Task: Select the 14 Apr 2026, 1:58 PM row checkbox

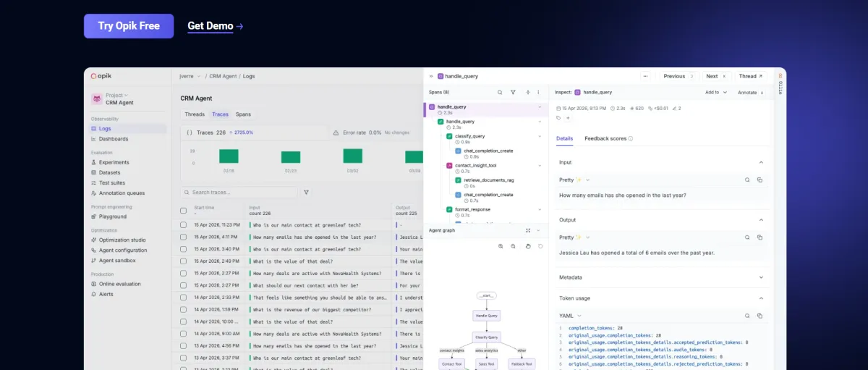Action: (184, 309)
